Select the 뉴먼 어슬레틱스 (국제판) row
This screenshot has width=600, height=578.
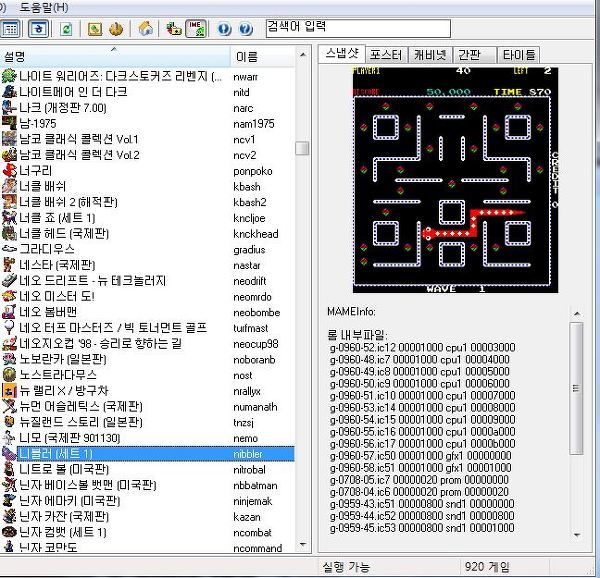click(147, 406)
